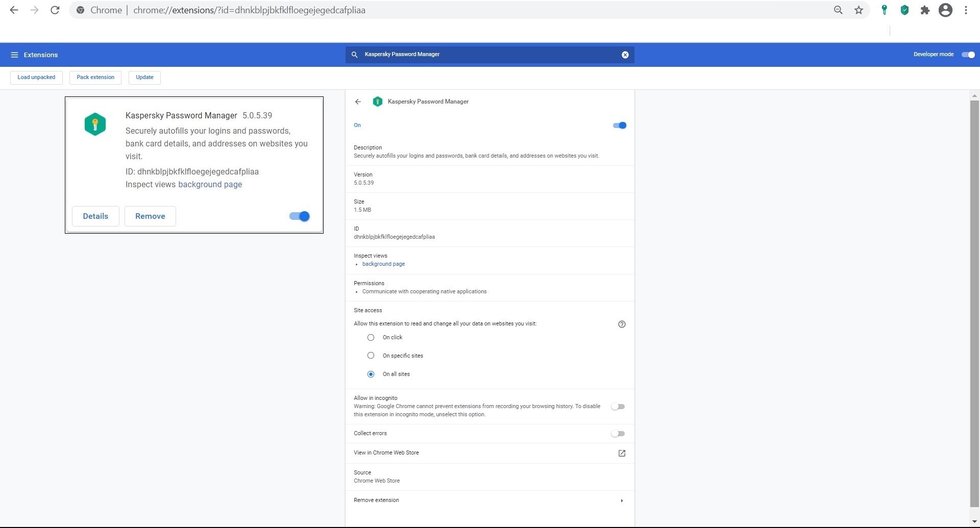
Task: Click Communicate with cooperating native applications text
Action: [424, 292]
